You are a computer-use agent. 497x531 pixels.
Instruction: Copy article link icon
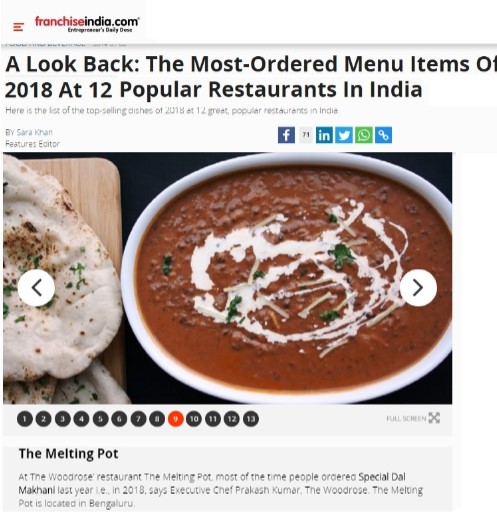click(x=384, y=135)
